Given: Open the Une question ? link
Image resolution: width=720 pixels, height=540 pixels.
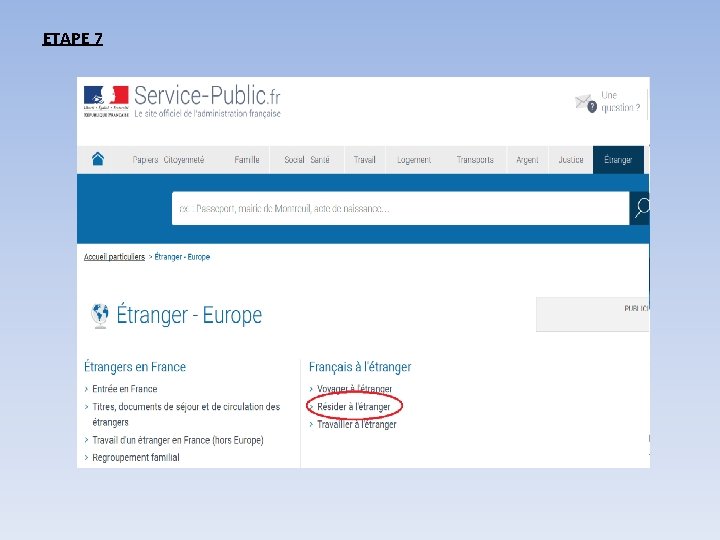Looking at the screenshot, I should (x=620, y=101).
